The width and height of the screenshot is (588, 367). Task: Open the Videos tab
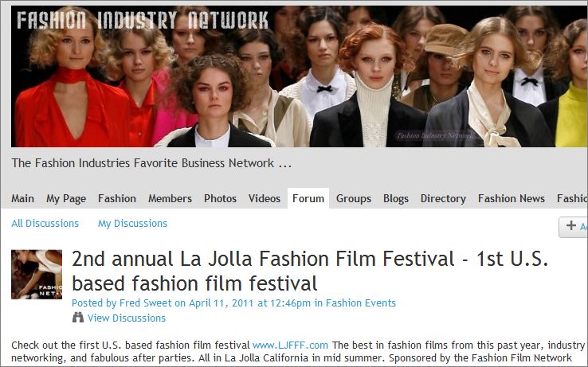pos(265,198)
